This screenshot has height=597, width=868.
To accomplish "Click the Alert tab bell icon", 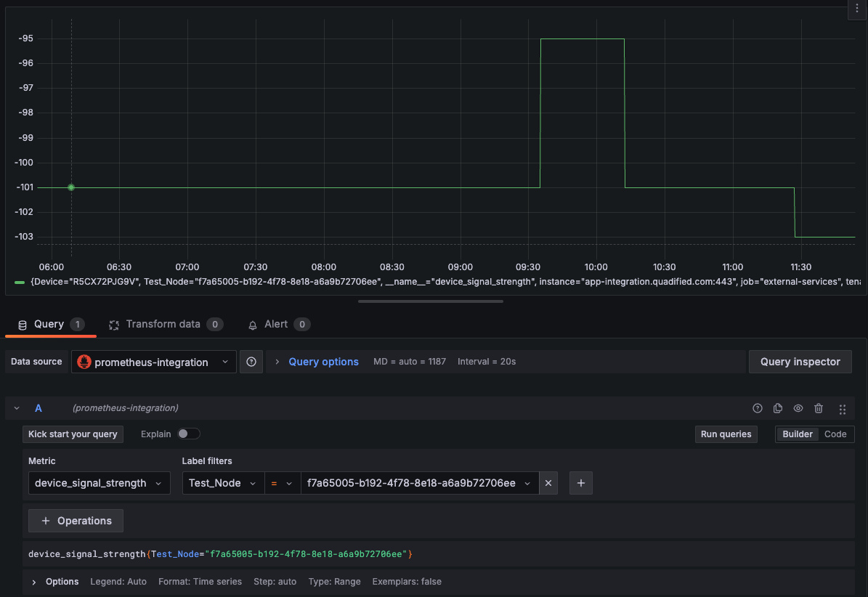I will pos(253,325).
